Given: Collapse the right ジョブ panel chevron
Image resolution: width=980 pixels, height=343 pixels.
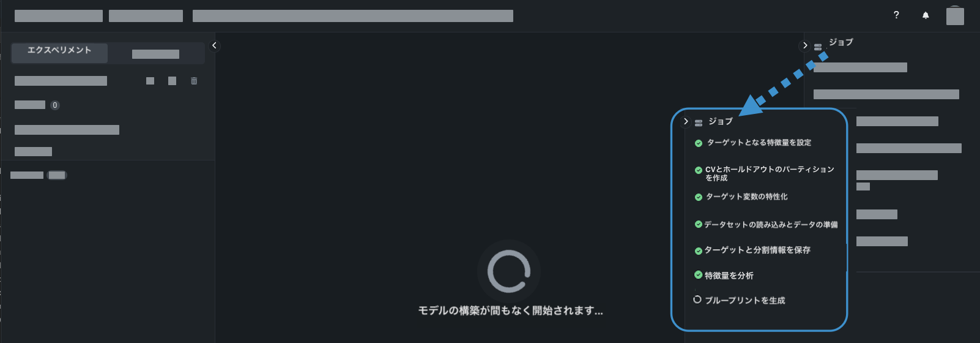Looking at the screenshot, I should pyautogui.click(x=805, y=45).
